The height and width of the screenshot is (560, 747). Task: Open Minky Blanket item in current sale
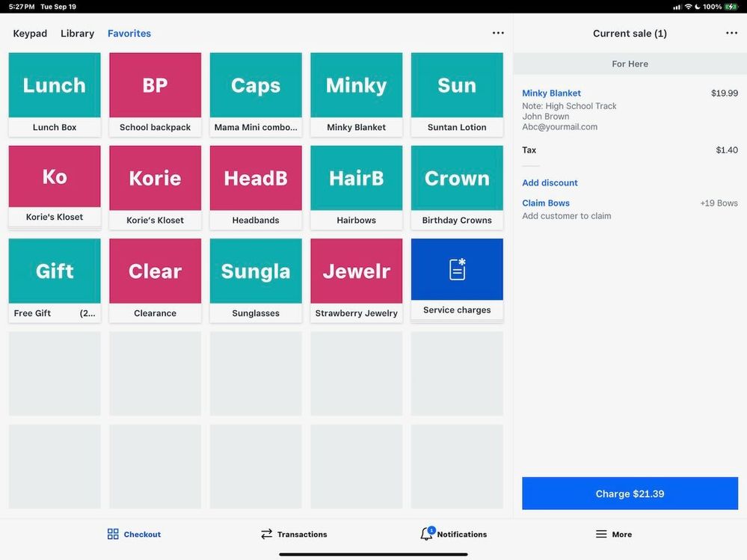[551, 93]
